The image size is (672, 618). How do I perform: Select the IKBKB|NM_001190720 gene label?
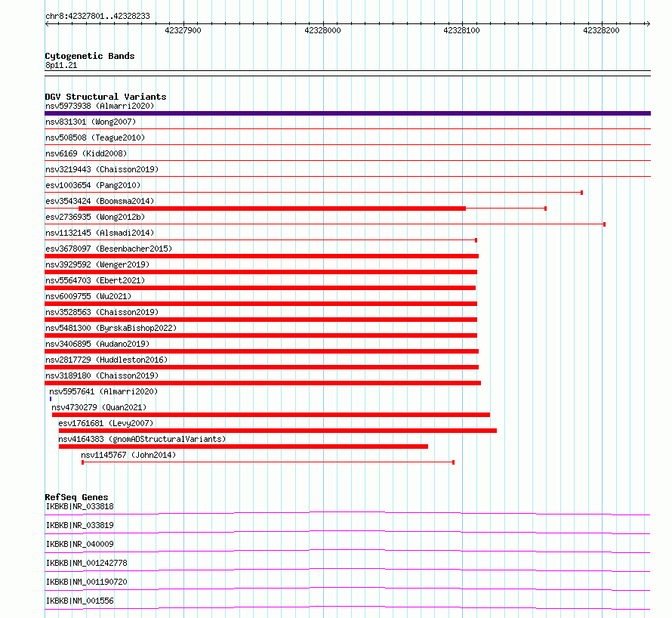pyautogui.click(x=87, y=582)
